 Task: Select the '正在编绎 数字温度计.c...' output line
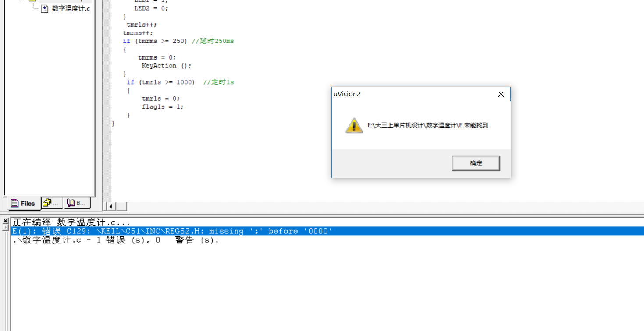click(71, 222)
